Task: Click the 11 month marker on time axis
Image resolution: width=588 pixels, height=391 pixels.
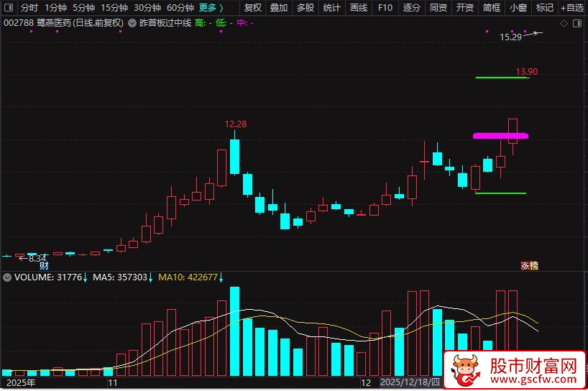Action: [113, 383]
